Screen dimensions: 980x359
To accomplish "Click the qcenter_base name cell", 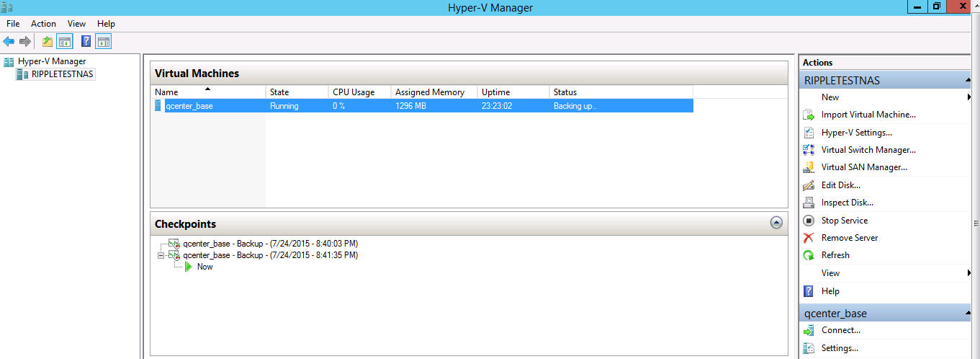I will click(189, 106).
